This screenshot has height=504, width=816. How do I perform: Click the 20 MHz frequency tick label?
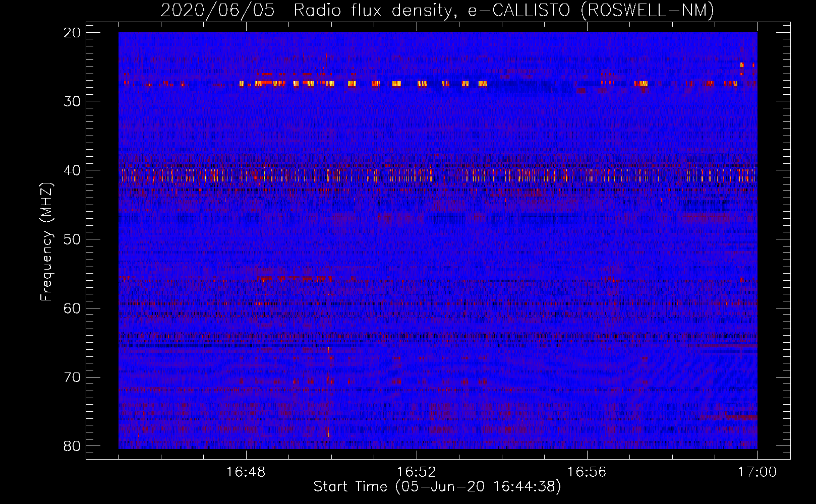click(72, 33)
